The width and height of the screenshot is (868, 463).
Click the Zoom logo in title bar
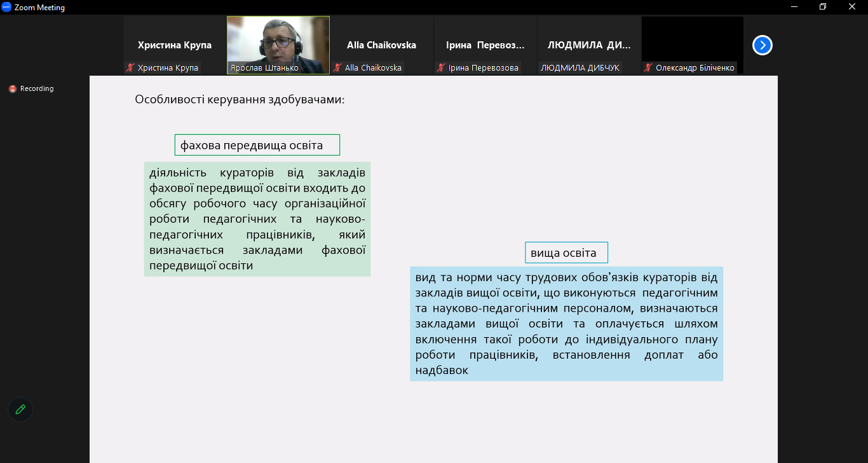[6, 7]
